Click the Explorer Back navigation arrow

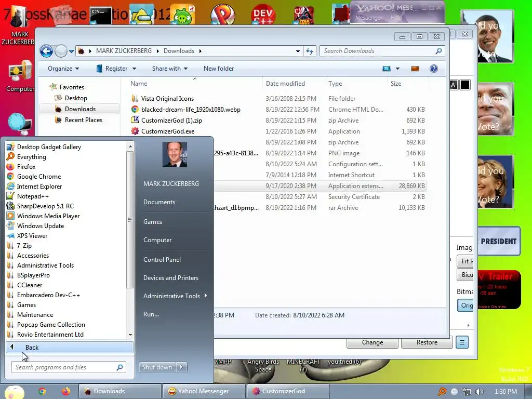pos(46,51)
